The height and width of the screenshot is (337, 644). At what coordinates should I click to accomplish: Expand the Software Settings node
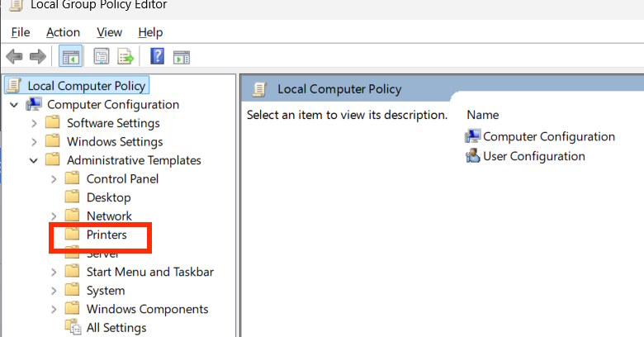(x=34, y=123)
